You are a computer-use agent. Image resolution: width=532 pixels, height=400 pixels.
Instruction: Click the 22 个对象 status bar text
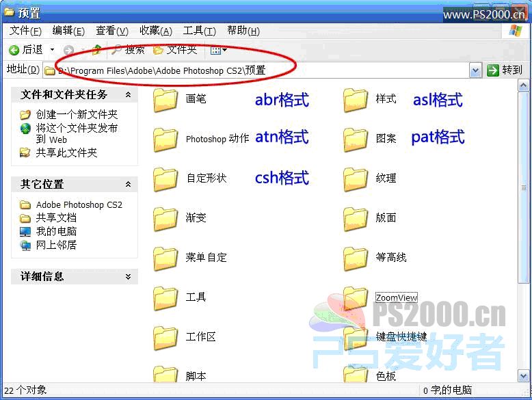25,390
